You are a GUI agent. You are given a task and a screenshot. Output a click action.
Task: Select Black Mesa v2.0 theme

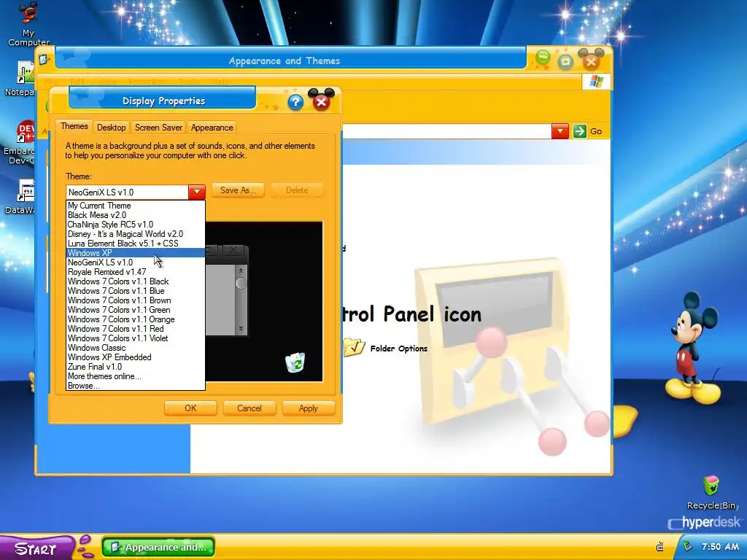point(136,215)
